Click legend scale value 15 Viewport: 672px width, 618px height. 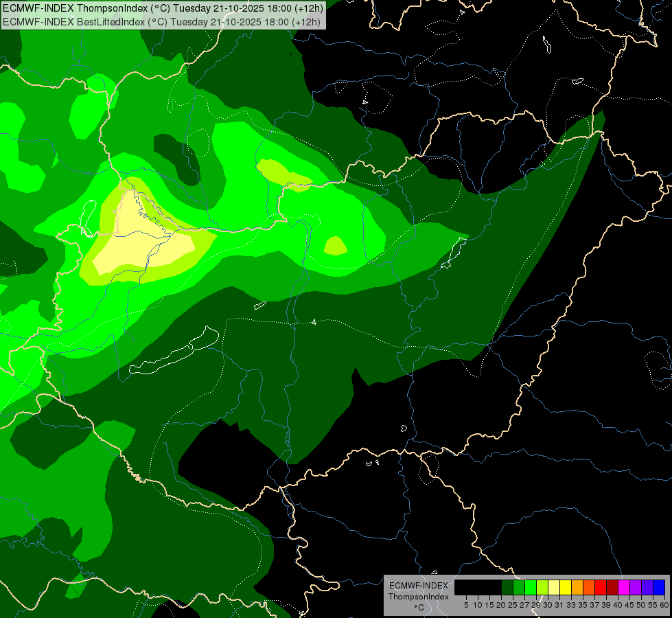(x=490, y=605)
